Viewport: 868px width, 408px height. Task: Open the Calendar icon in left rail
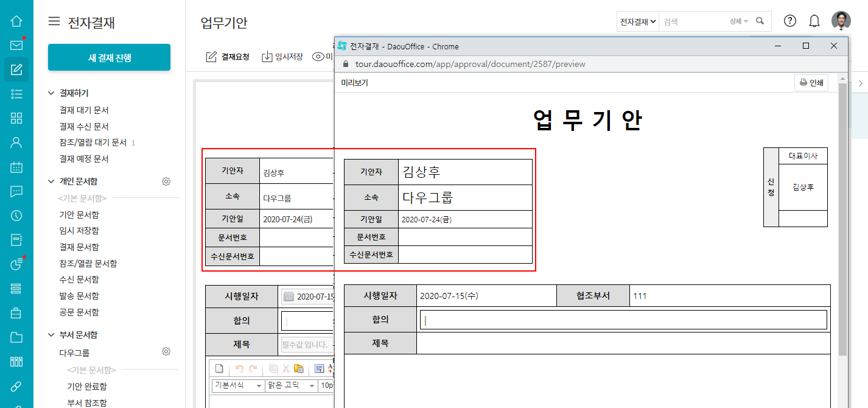[16, 167]
